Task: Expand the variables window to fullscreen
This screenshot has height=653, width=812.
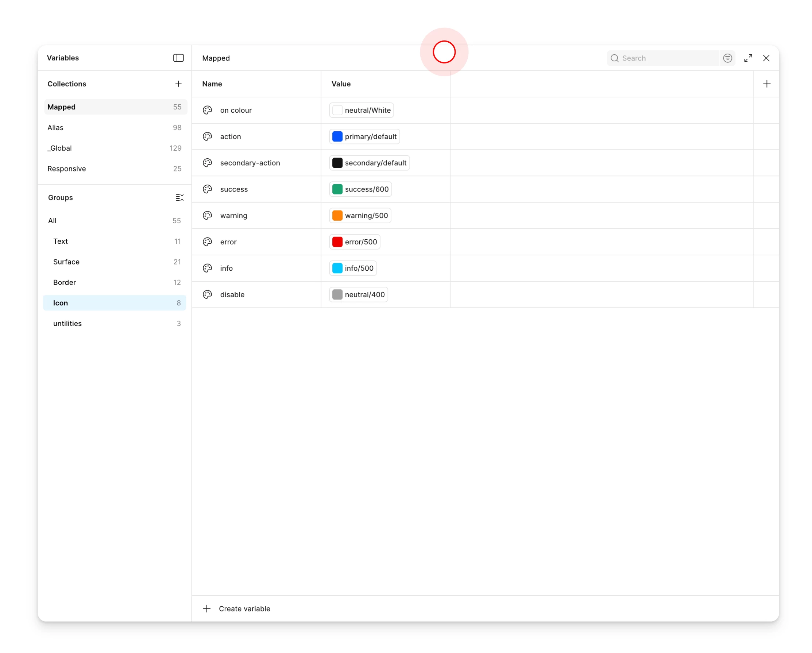Action: pos(748,58)
